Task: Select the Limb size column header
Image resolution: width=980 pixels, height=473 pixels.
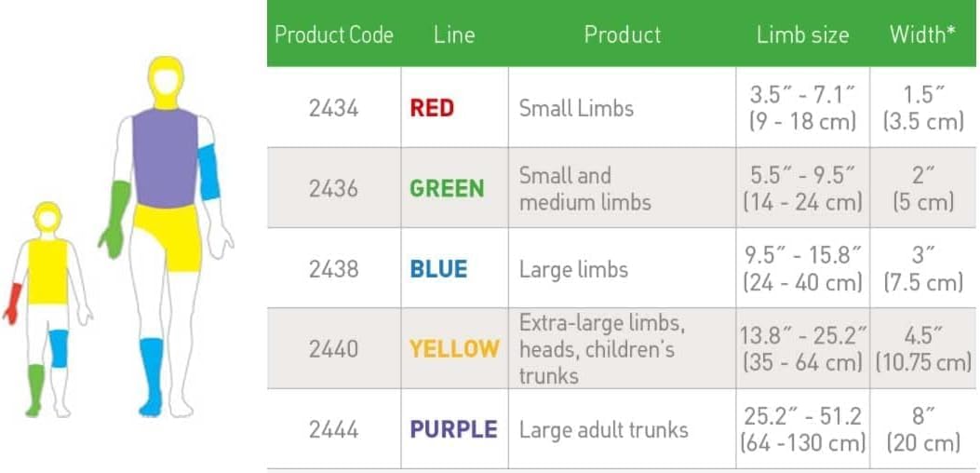Action: 802,35
